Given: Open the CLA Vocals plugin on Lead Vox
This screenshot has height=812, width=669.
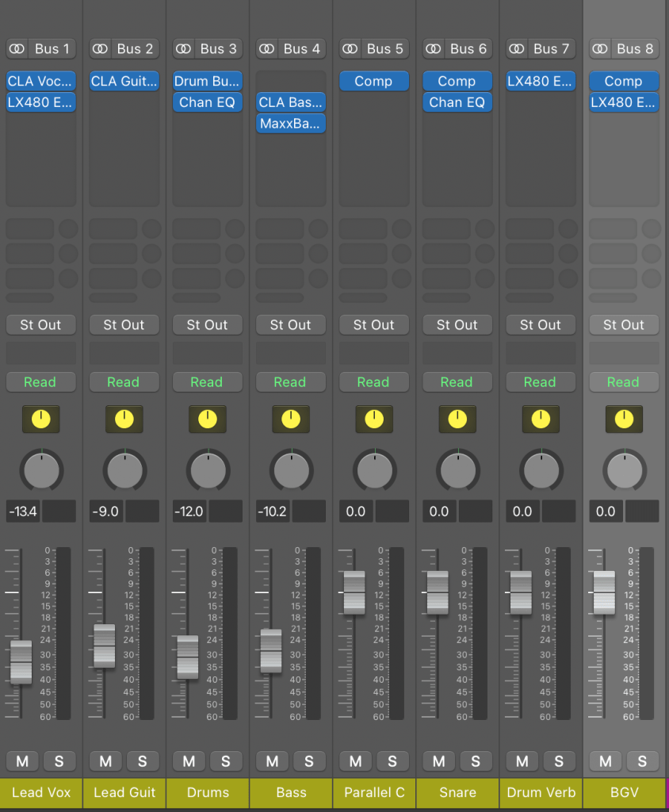Looking at the screenshot, I should [41, 81].
